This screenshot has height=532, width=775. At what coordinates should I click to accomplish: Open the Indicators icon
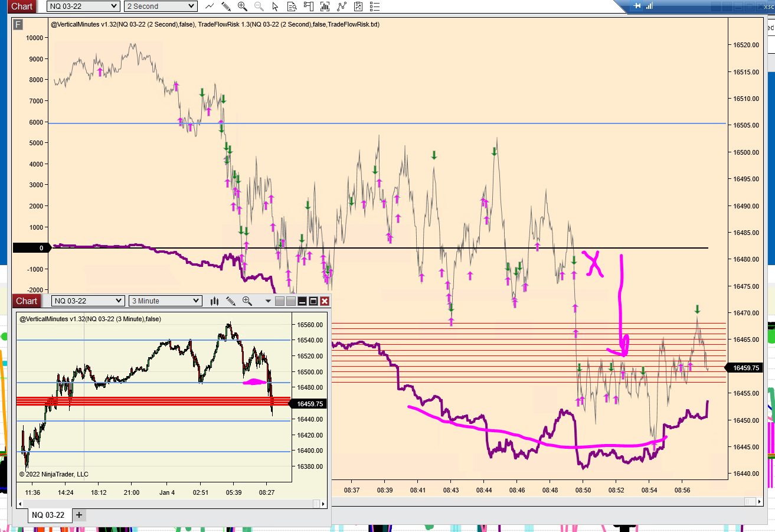click(325, 6)
